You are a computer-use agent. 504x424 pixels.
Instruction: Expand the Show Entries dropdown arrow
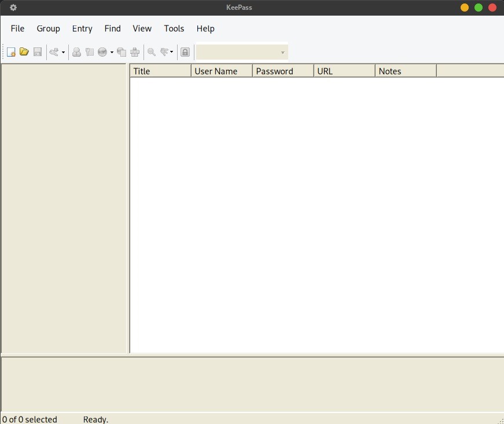click(x=172, y=52)
